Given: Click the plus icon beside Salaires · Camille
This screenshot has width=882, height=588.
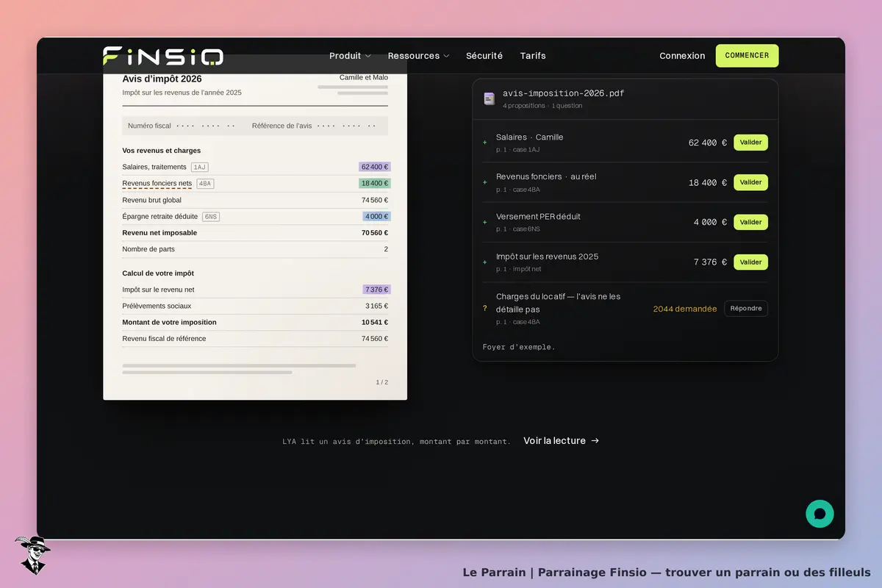Looking at the screenshot, I should pyautogui.click(x=484, y=143).
